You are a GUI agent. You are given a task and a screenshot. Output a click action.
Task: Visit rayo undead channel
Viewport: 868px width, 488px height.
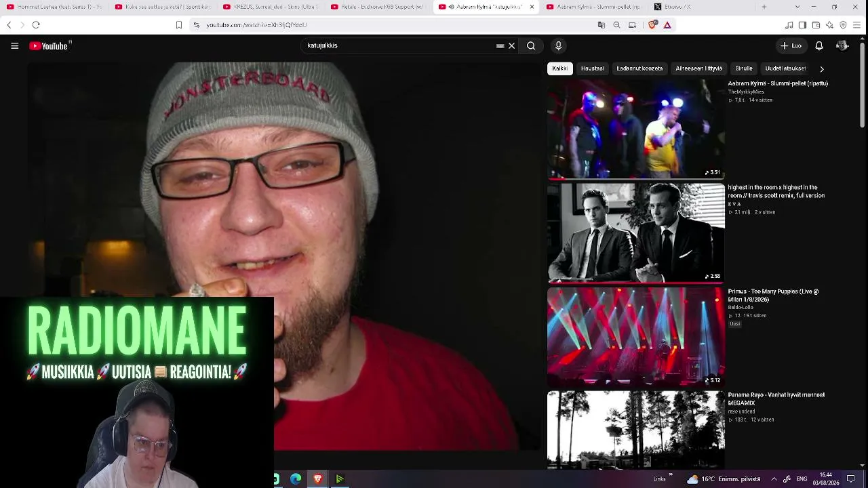click(741, 411)
